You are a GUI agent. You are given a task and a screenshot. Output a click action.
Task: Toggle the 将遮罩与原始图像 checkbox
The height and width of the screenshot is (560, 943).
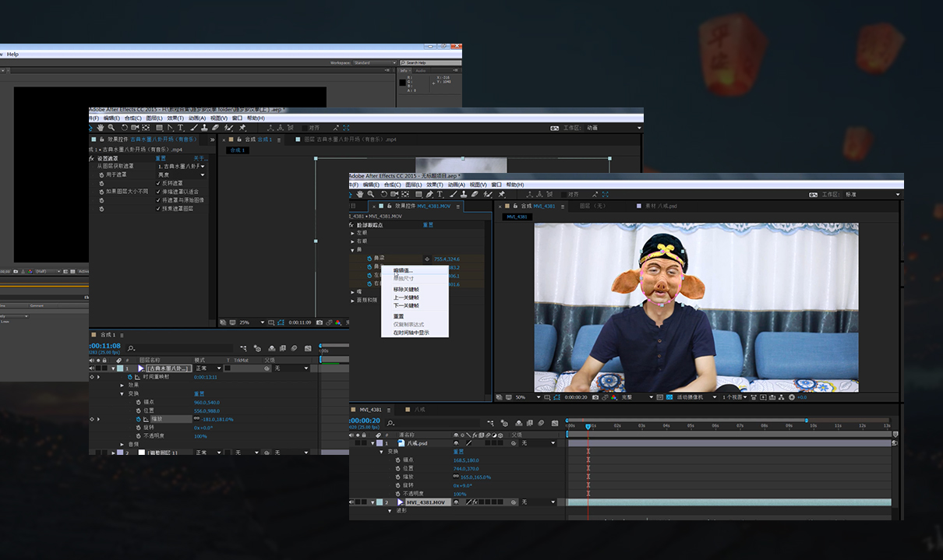[x=158, y=200]
